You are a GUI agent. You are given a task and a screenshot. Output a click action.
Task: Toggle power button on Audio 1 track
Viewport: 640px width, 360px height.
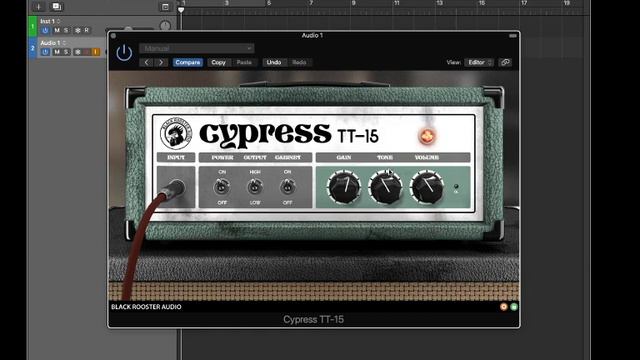pos(45,52)
